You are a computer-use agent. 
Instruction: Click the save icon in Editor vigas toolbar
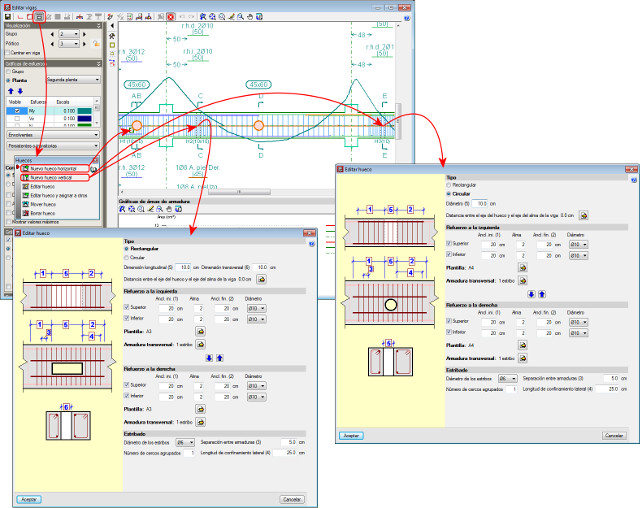[8, 17]
